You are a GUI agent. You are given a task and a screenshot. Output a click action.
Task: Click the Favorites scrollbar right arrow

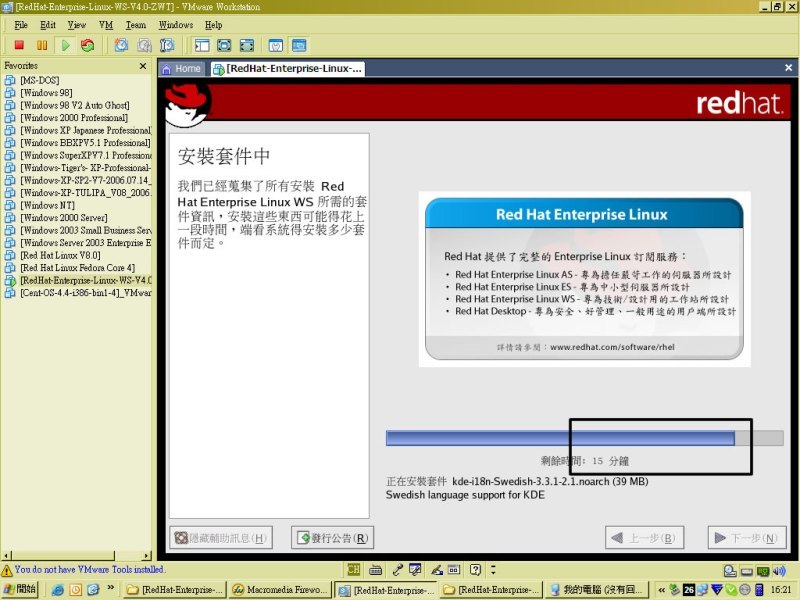[x=147, y=555]
